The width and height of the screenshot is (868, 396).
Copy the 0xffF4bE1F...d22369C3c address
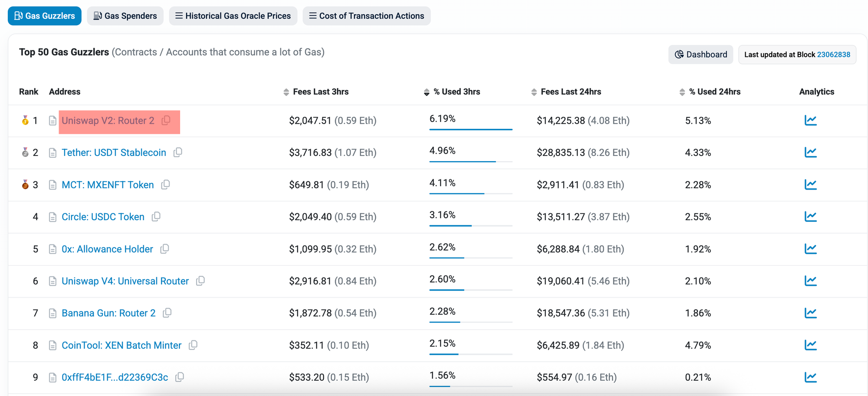180,377
